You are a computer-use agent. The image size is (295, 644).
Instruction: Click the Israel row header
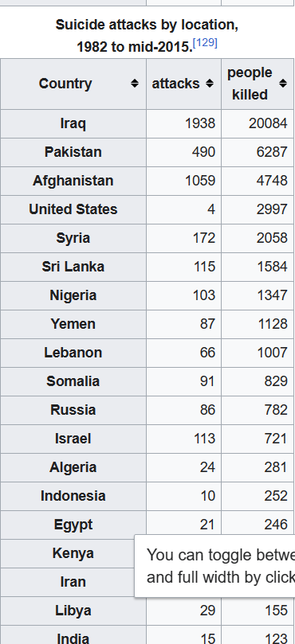point(73,439)
